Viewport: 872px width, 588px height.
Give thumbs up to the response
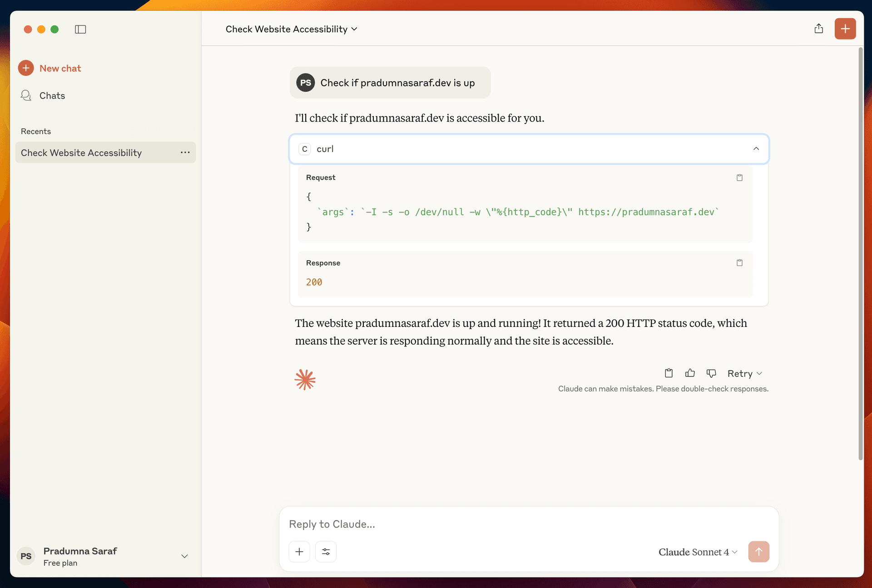(x=690, y=373)
